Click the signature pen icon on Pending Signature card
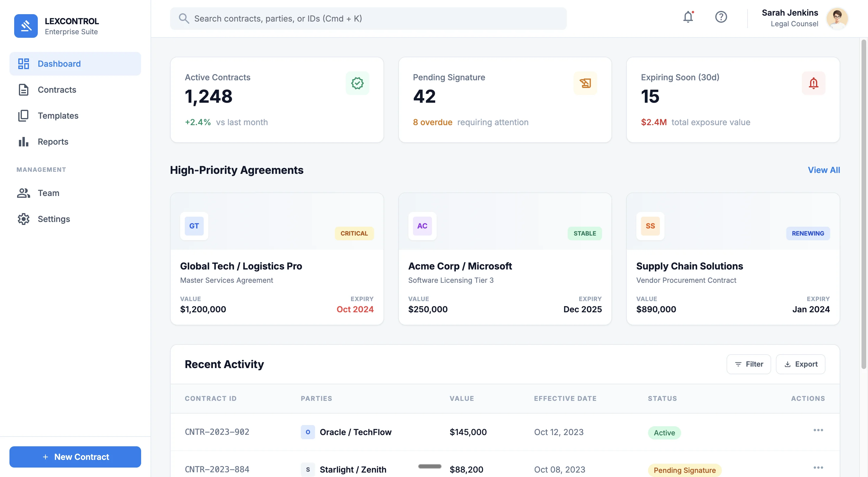Image resolution: width=868 pixels, height=477 pixels. tap(585, 83)
